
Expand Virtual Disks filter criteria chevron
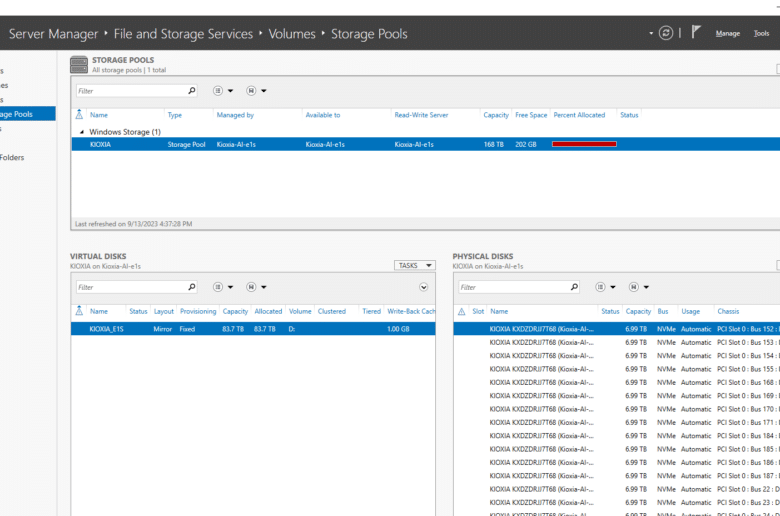(x=423, y=287)
